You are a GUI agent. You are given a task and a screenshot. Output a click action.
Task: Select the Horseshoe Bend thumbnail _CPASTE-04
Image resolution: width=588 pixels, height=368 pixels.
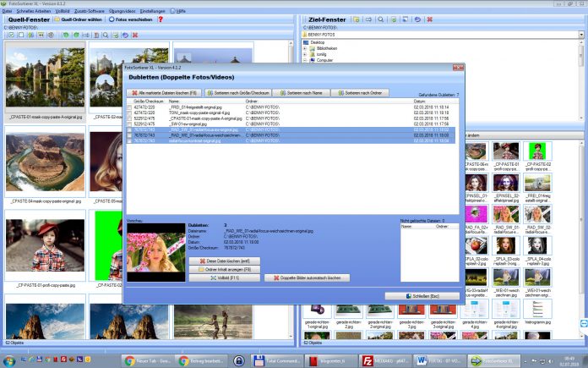coord(45,162)
